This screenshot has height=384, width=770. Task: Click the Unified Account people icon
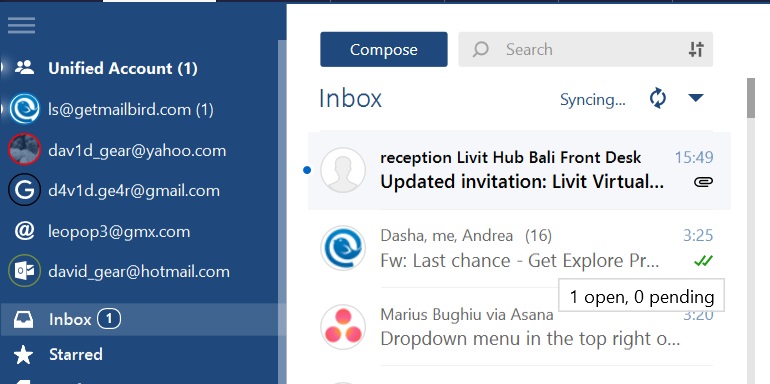click(x=24, y=67)
